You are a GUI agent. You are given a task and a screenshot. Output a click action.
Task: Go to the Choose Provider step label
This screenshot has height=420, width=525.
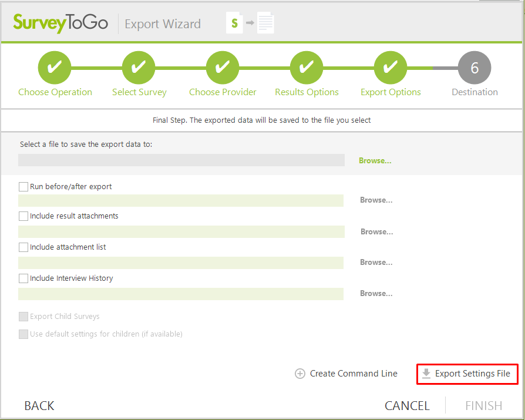click(x=223, y=92)
